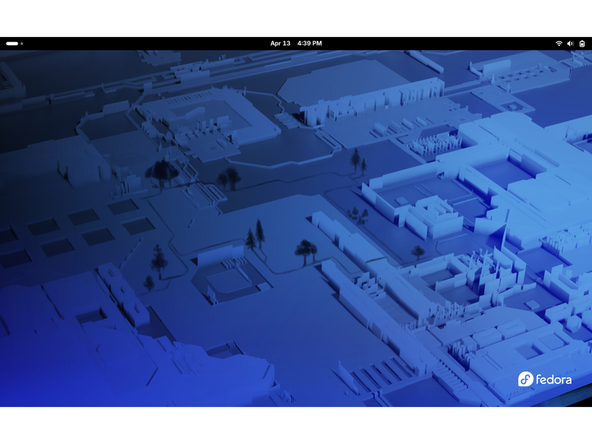Click the battery status icon
The image size is (592, 444).
point(582,43)
